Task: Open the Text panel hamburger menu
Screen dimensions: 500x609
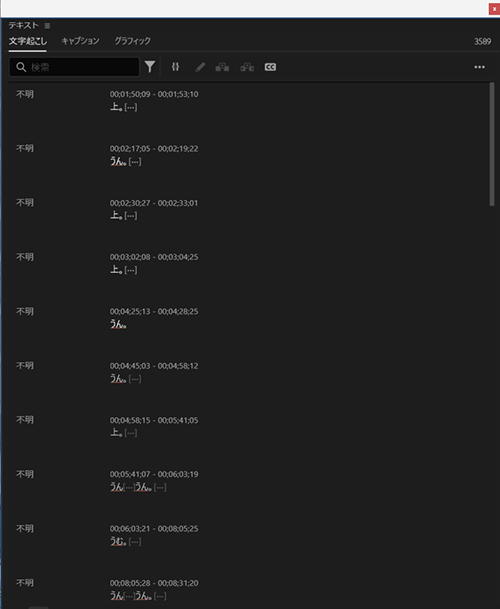Action: tap(47, 26)
